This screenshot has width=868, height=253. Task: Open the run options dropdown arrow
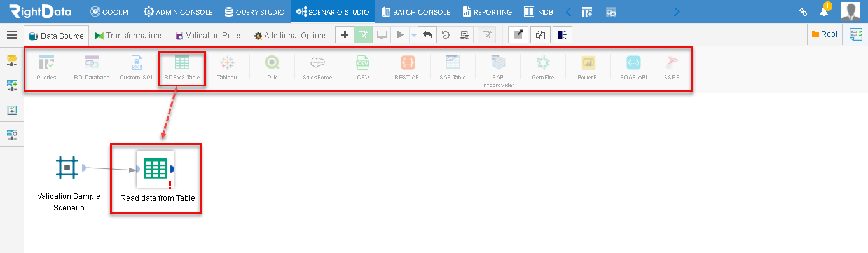tap(413, 36)
